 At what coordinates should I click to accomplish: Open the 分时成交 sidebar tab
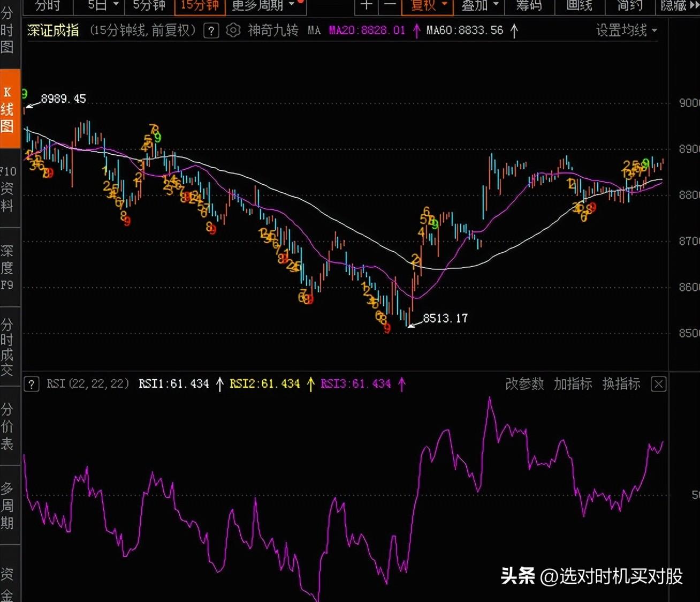(7, 347)
